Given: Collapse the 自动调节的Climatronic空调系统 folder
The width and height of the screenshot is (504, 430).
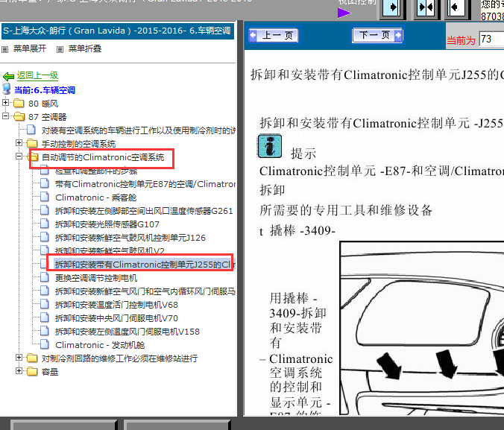Looking at the screenshot, I should coord(19,156).
